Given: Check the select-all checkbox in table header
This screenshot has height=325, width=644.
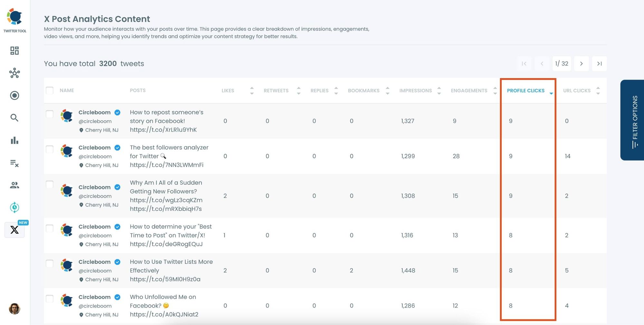Looking at the screenshot, I should tap(50, 90).
